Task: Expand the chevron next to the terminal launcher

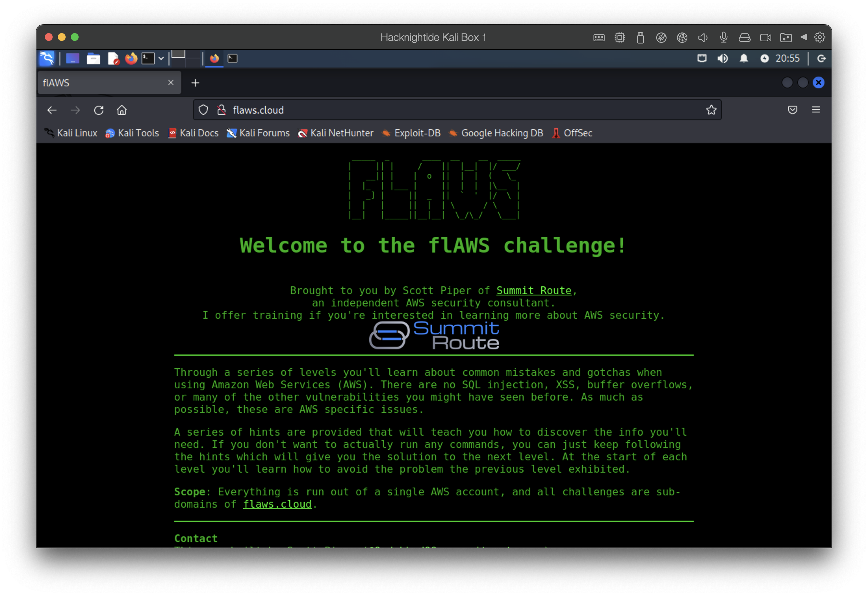Action: point(161,58)
